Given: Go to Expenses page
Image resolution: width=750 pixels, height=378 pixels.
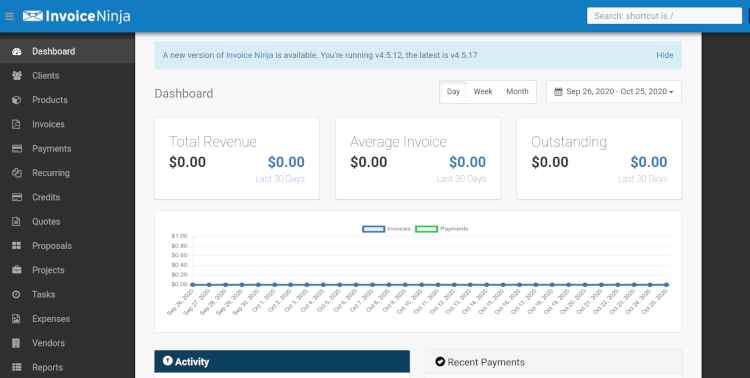Looking at the screenshot, I should pyautogui.click(x=67, y=319).
